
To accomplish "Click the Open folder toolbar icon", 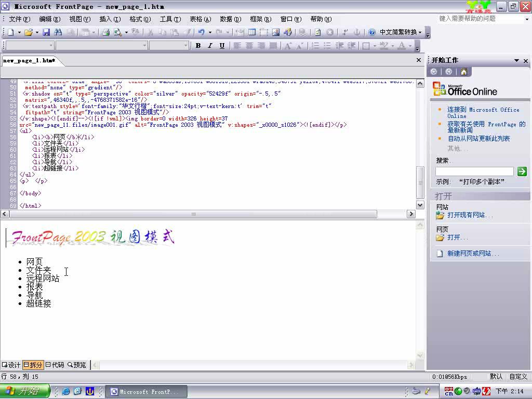I will point(29,32).
